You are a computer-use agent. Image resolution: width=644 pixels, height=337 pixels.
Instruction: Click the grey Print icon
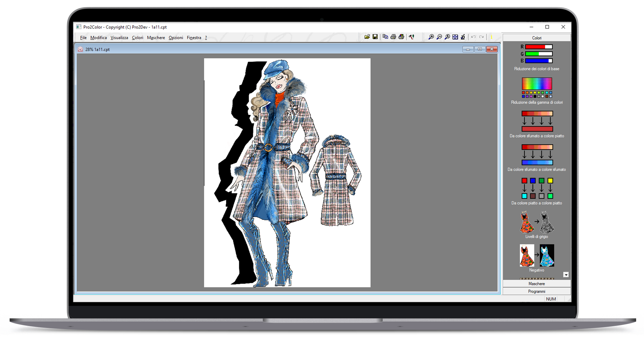tap(393, 37)
